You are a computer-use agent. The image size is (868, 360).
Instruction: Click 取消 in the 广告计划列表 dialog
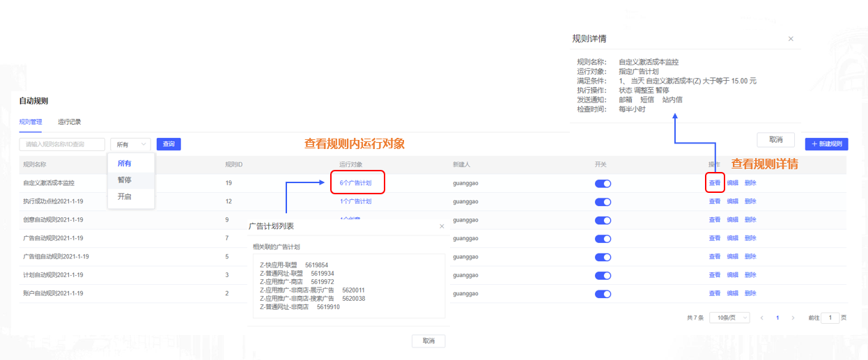pos(428,341)
